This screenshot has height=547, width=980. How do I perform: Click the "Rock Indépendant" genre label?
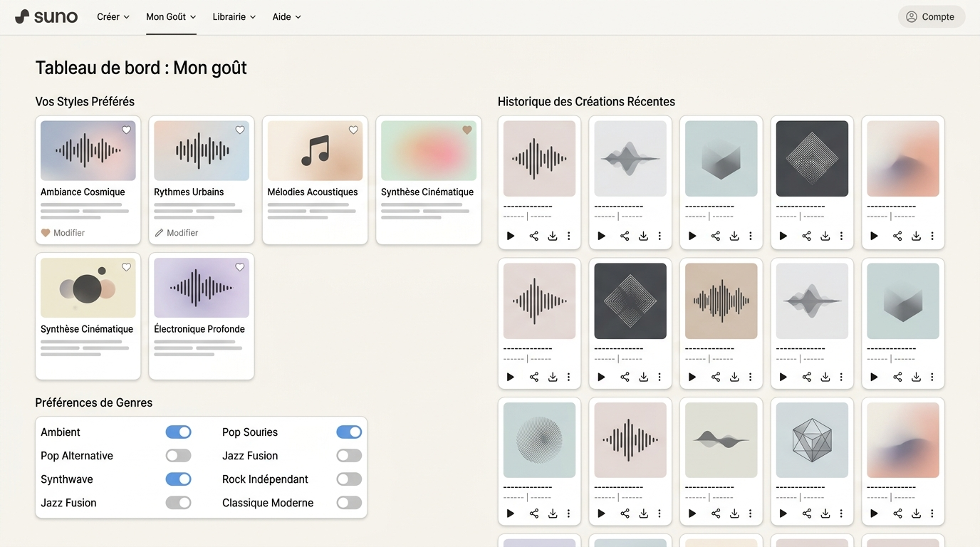[265, 479]
